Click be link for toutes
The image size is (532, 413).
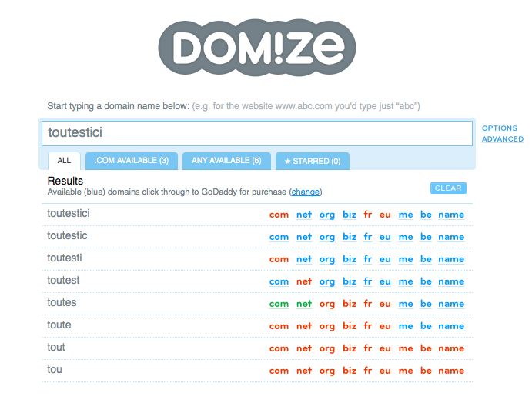[426, 304]
